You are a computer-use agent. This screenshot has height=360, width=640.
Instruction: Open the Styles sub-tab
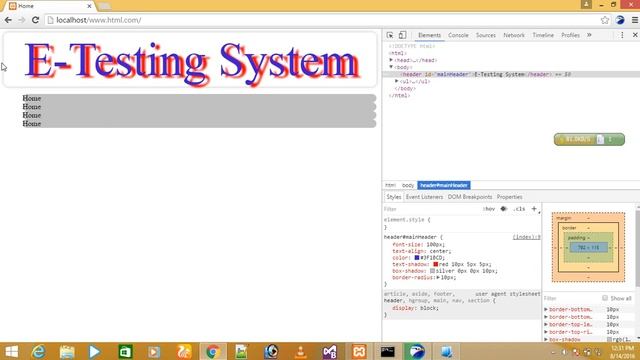coord(393,197)
